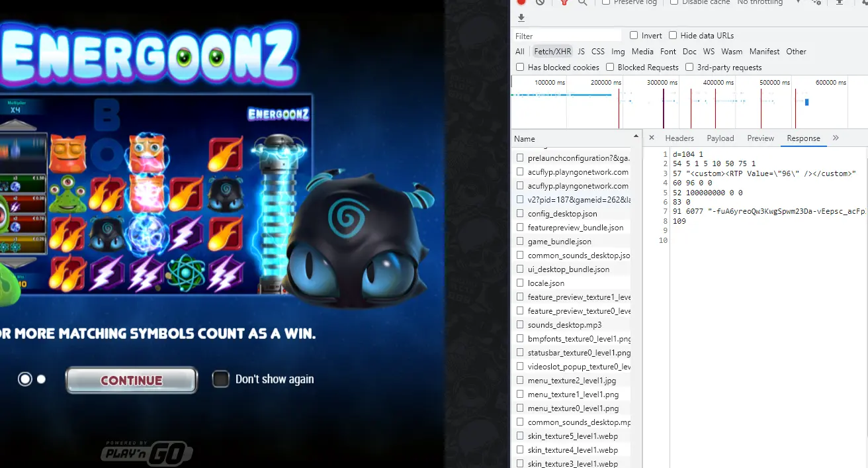Image resolution: width=868 pixels, height=468 pixels.
Task: Tick Don't show again in game
Action: click(220, 379)
